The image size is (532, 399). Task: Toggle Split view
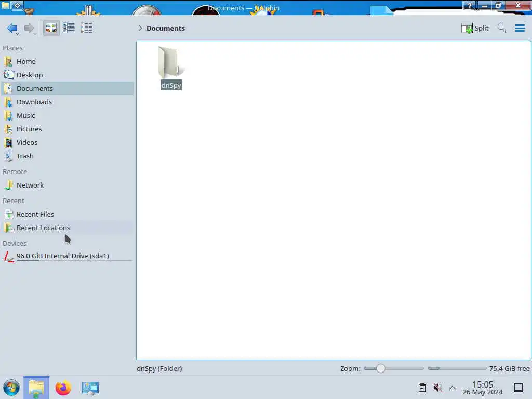[x=475, y=28]
